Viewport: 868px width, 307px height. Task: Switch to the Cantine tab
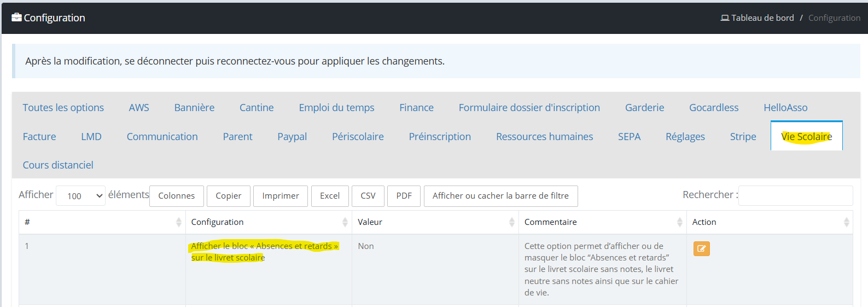[257, 108]
